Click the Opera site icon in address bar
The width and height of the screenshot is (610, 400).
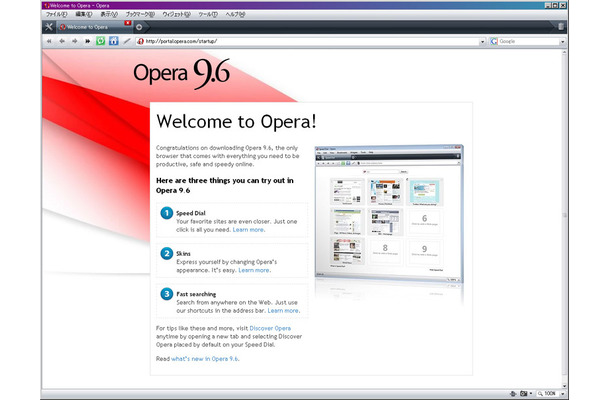click(x=140, y=41)
